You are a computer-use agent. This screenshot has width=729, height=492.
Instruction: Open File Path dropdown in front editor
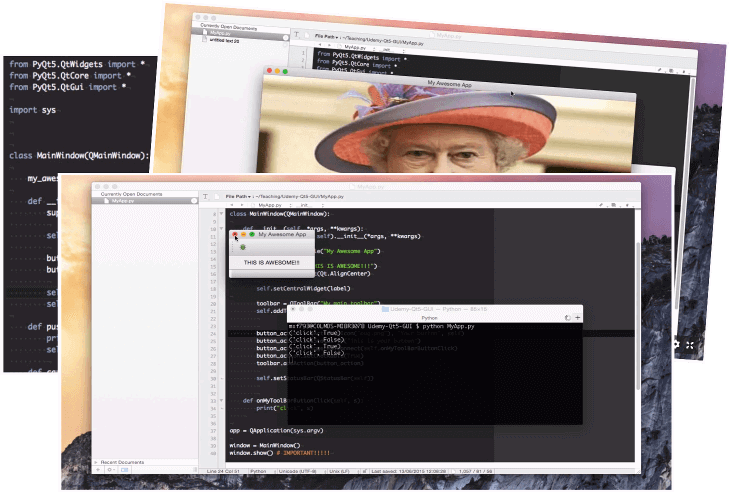(238, 197)
